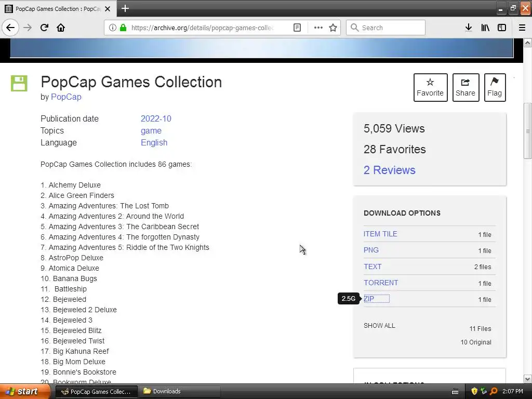Click list item AstroPop Deluxe
The height and width of the screenshot is (399, 532).
pos(76,258)
